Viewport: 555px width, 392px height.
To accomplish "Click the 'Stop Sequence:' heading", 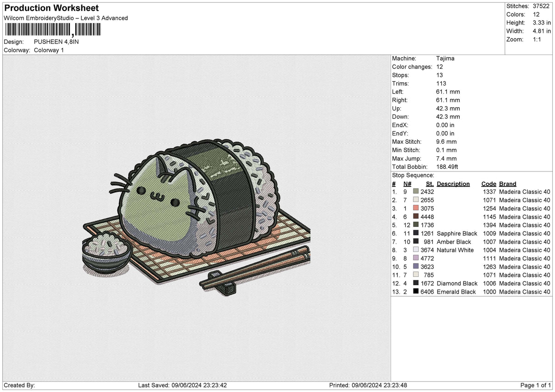I will pyautogui.click(x=413, y=175).
